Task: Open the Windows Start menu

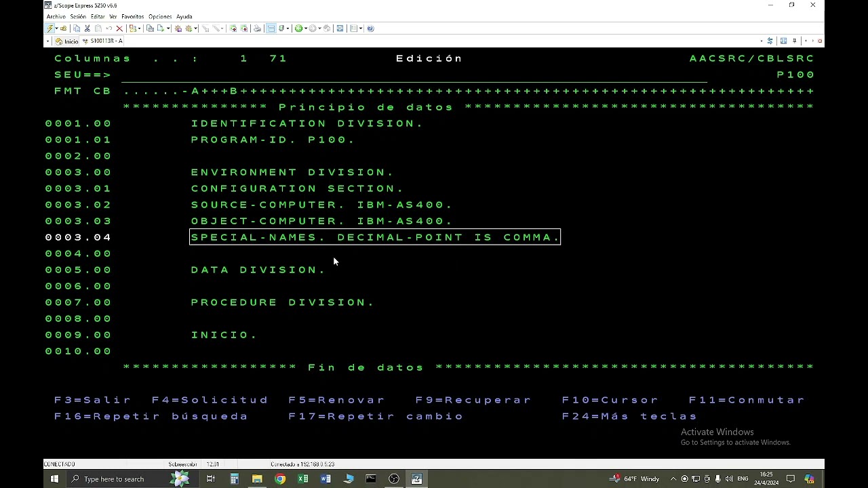Action: coord(54,479)
